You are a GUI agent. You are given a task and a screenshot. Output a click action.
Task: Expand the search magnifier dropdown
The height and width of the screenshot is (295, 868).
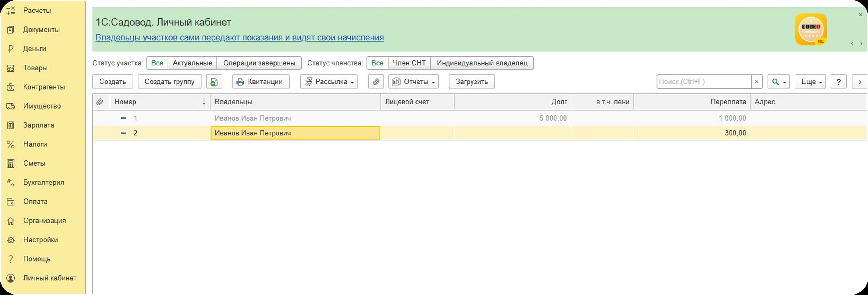click(x=779, y=82)
